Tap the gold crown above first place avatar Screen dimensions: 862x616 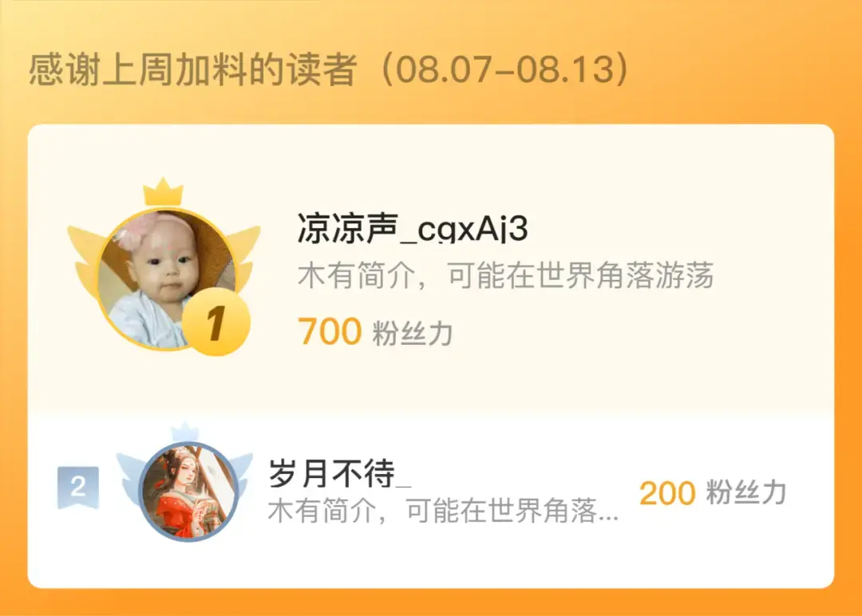(x=163, y=192)
